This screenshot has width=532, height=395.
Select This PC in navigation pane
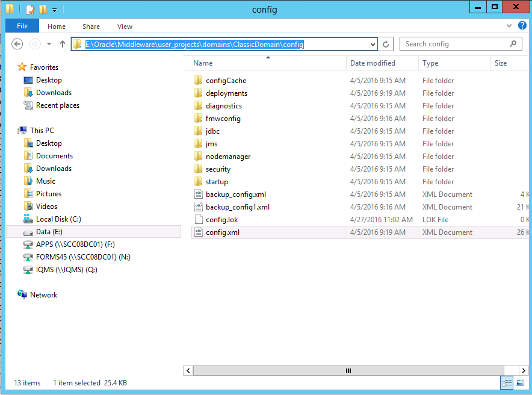click(42, 130)
